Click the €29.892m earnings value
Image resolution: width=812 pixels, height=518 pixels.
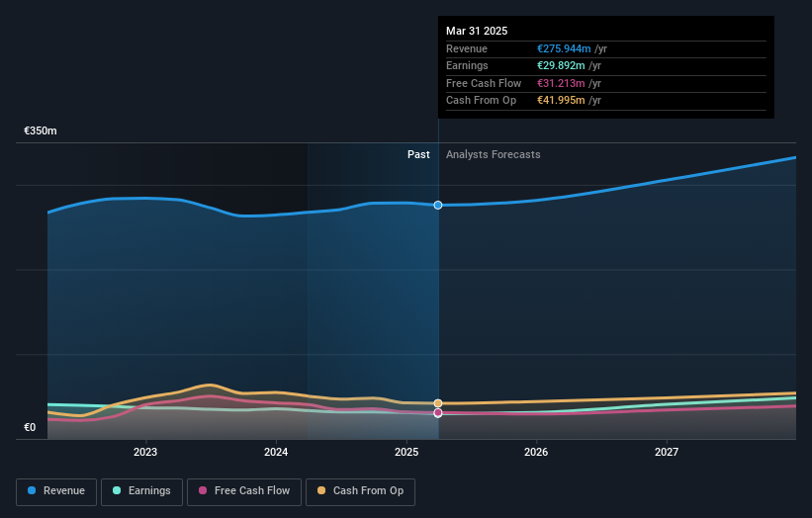pyautogui.click(x=561, y=65)
